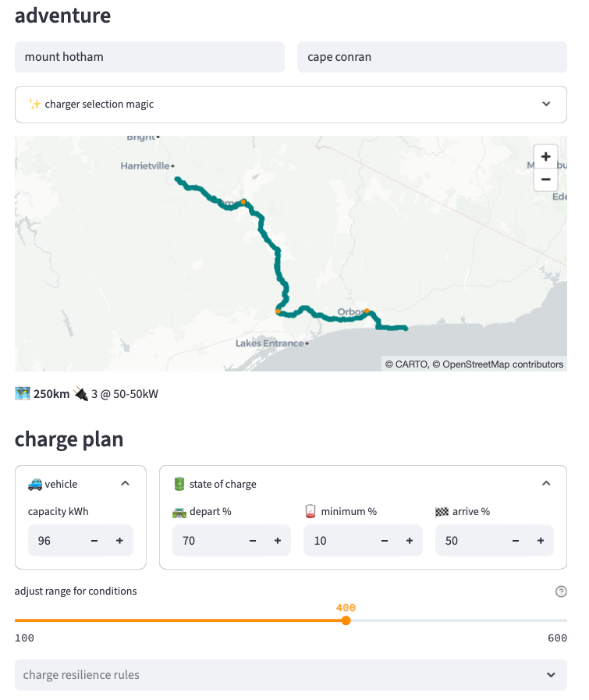This screenshot has width=589, height=700.
Task: Increase minimum % with plus button
Action: point(409,541)
